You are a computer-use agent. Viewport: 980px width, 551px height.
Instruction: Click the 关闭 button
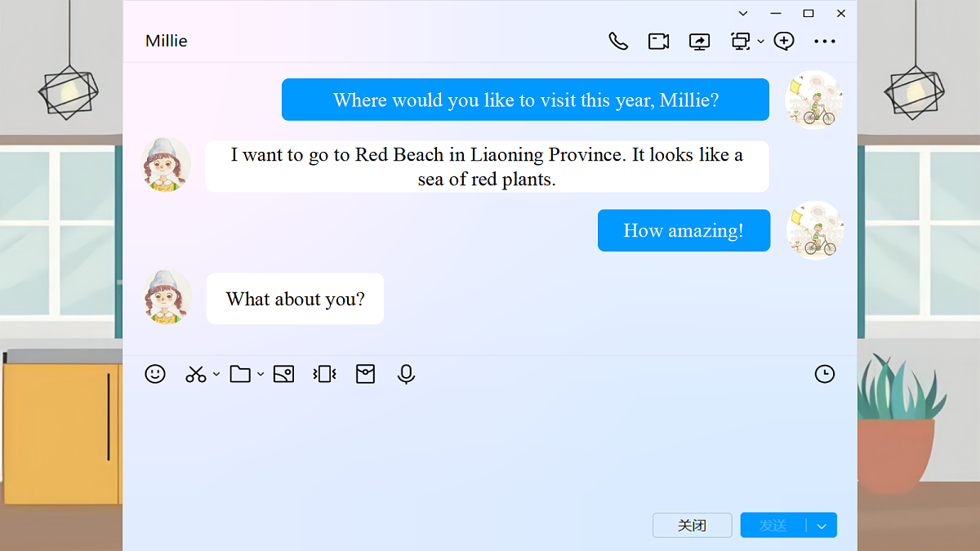[x=693, y=525]
